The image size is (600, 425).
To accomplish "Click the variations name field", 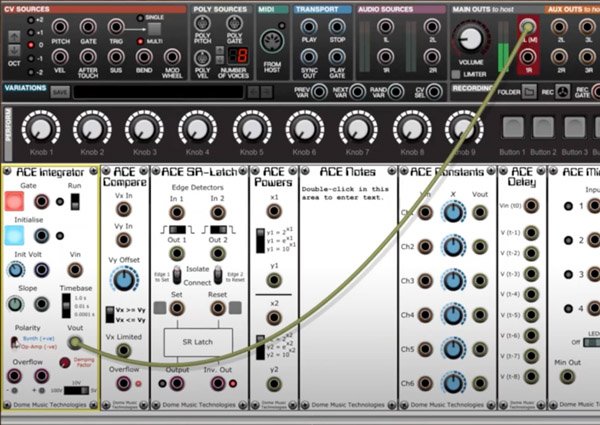I will (x=158, y=92).
